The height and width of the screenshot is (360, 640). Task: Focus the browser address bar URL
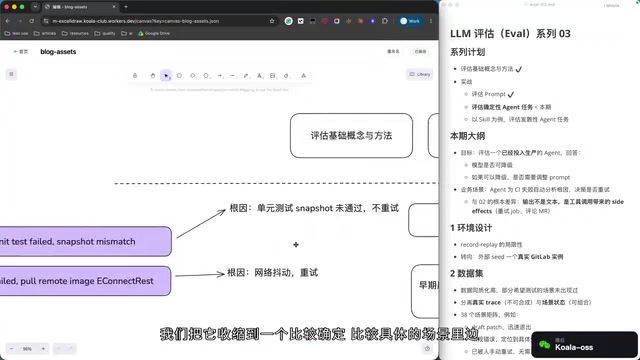click(x=136, y=21)
